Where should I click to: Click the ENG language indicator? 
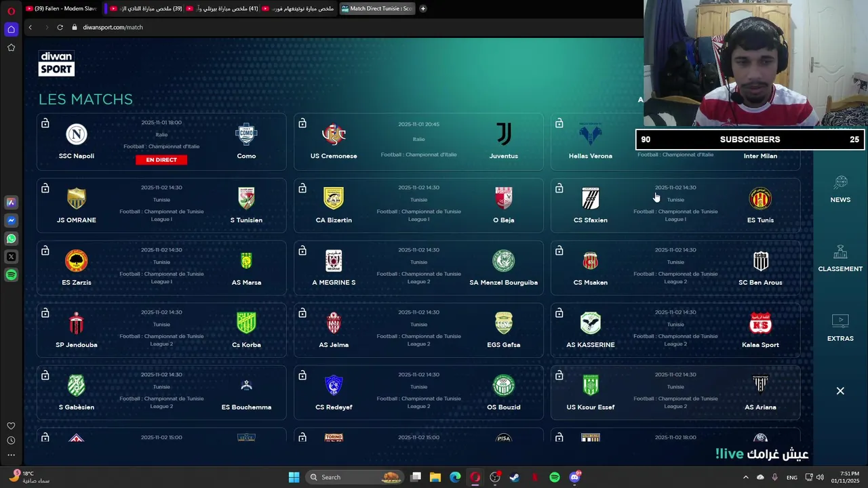tap(791, 477)
